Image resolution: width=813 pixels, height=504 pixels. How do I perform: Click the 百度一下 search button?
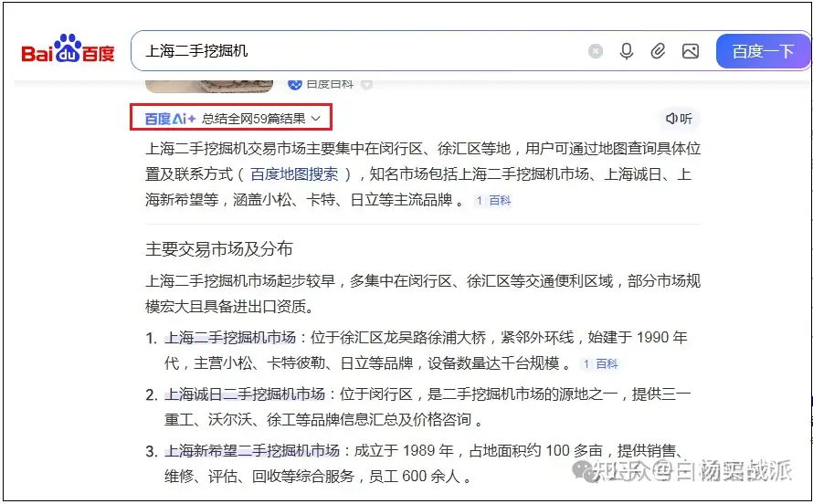coord(763,51)
